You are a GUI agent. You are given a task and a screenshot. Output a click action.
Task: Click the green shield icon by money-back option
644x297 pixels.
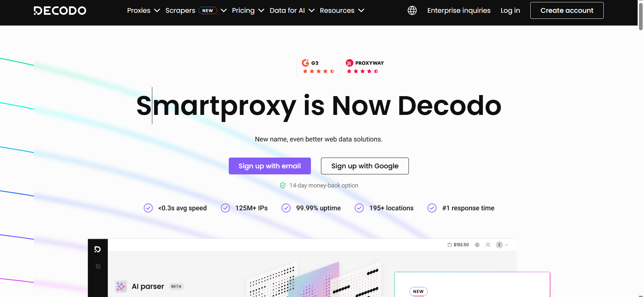[x=283, y=185]
